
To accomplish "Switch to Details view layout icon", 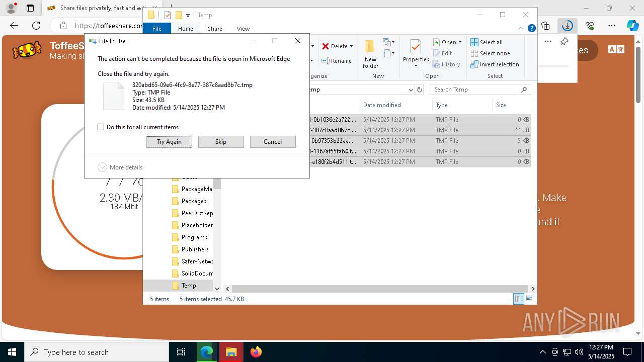I will (519, 299).
